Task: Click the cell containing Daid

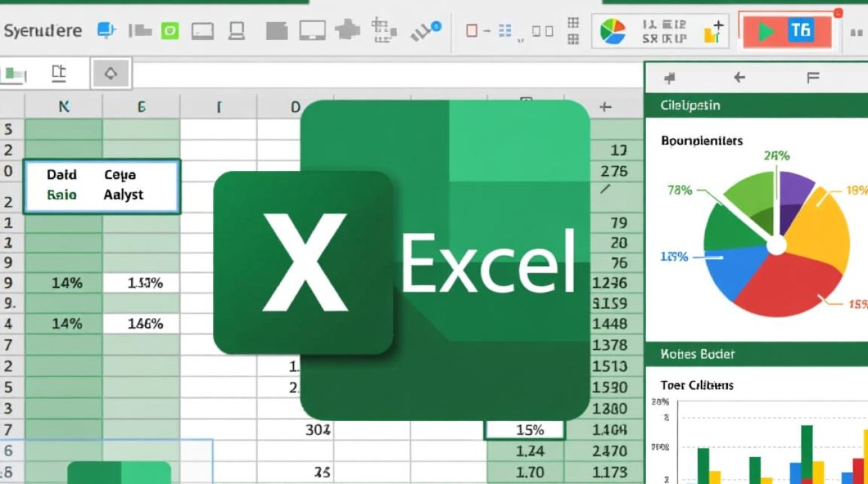Action: [x=62, y=175]
